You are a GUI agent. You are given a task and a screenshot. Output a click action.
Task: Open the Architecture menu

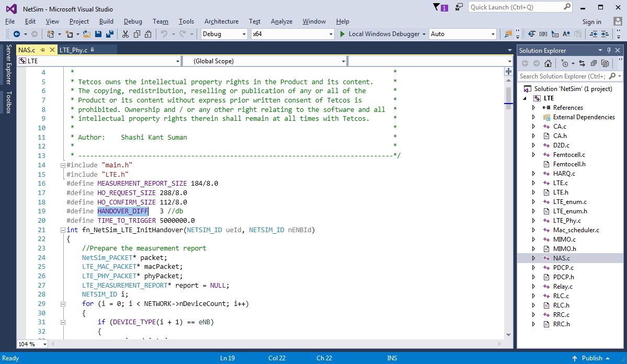point(221,21)
